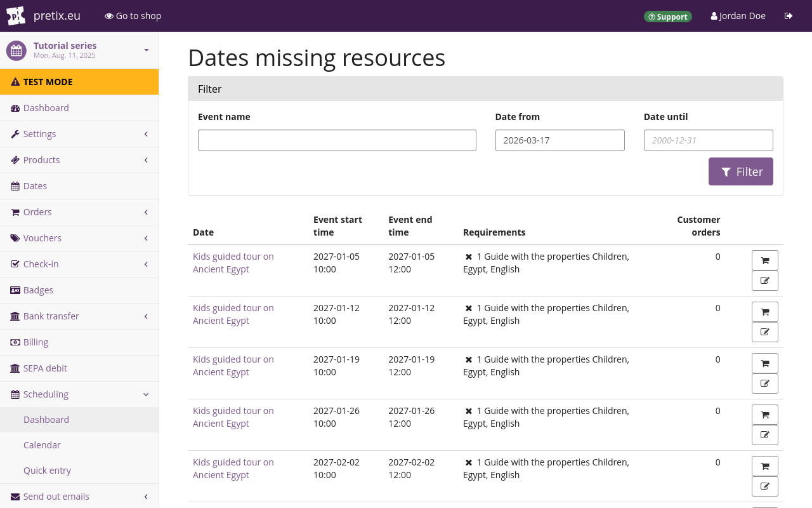Click the Event name input field
Screen dimensions: 812x508
[337, 140]
